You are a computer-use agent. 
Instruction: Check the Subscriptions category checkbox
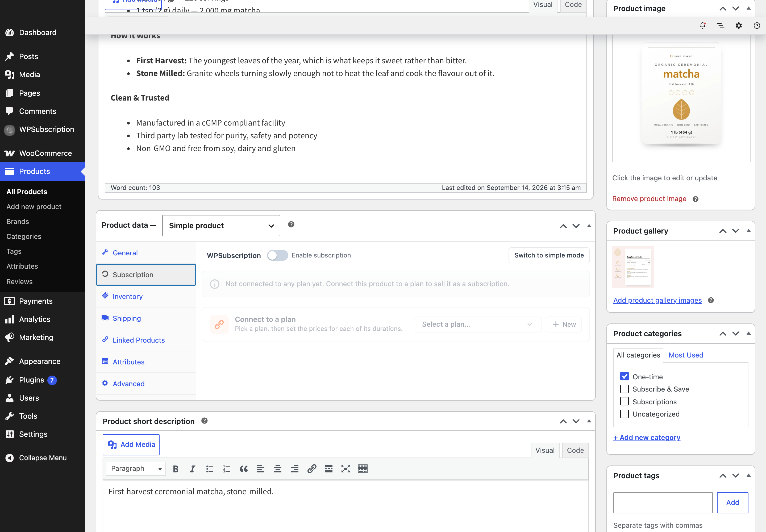(624, 401)
